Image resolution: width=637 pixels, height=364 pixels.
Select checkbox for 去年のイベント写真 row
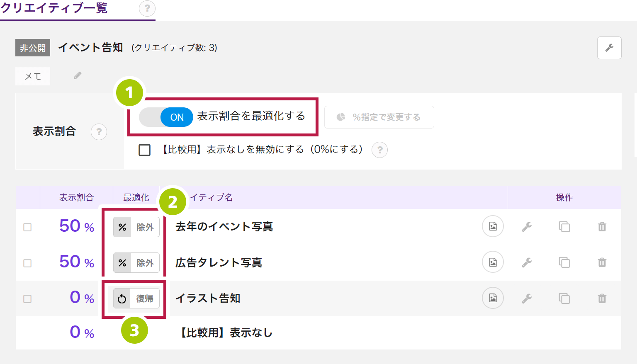click(x=27, y=227)
